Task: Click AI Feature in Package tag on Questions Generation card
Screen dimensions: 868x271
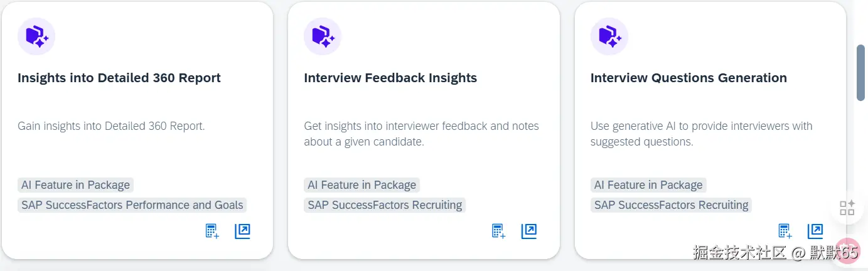Action: (x=648, y=185)
